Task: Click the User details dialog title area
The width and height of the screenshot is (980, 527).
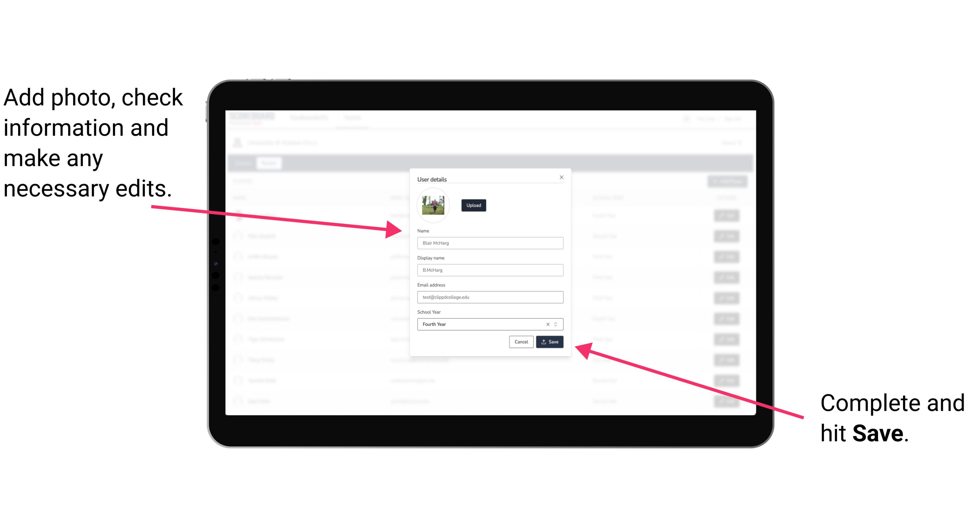Action: tap(433, 178)
